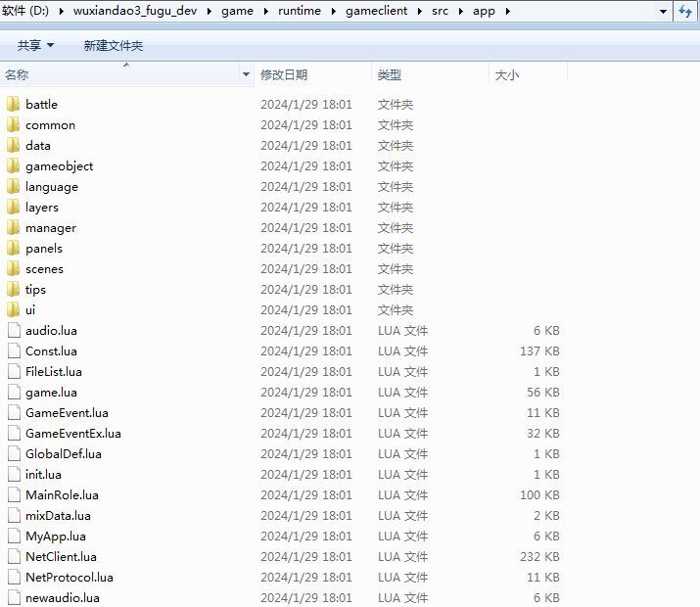Viewport: 700px width, 607px height.
Task: Select the Const.lua file name
Action: 51,351
